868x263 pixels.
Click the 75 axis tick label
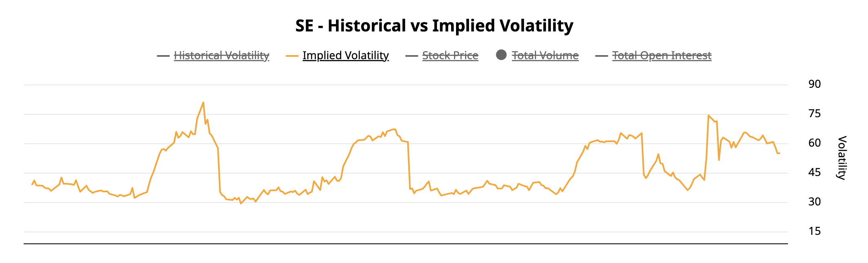814,114
